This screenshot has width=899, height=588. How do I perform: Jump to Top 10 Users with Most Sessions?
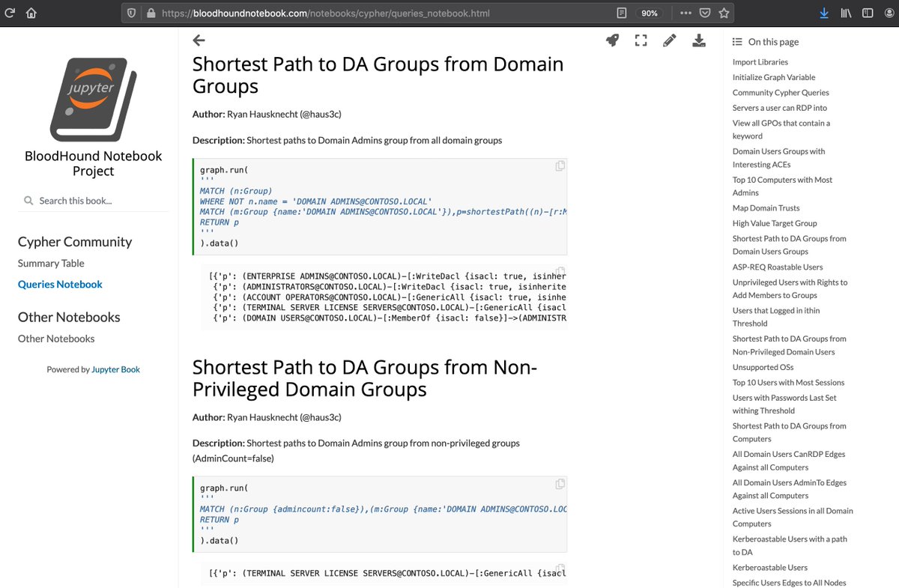(x=788, y=383)
